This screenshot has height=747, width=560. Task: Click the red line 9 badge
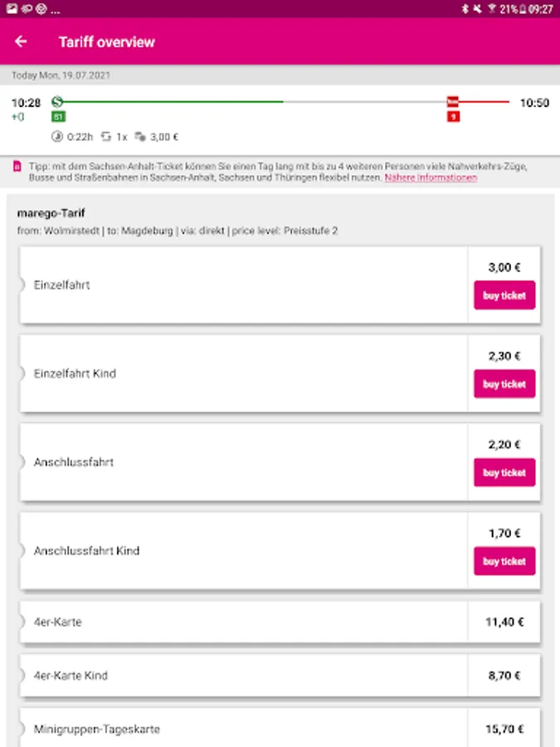453,117
